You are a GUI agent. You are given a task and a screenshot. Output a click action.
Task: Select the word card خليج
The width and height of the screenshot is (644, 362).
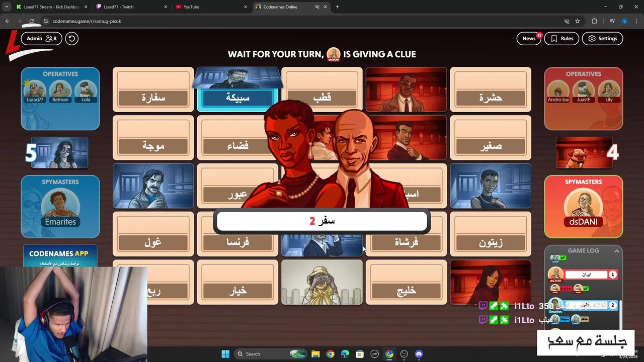(x=406, y=283)
